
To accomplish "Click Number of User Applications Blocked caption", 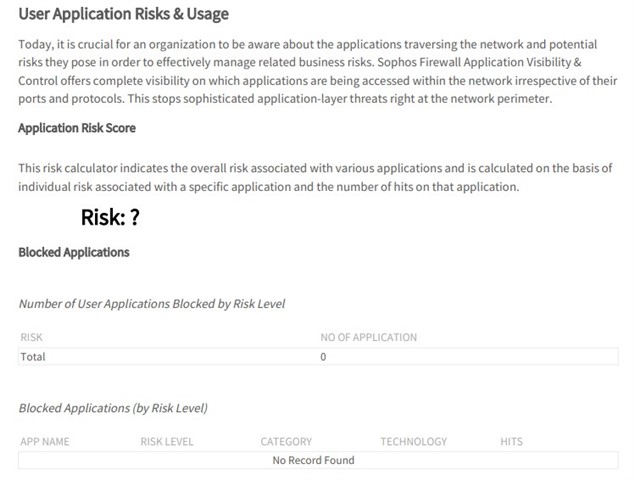I will (x=152, y=304).
